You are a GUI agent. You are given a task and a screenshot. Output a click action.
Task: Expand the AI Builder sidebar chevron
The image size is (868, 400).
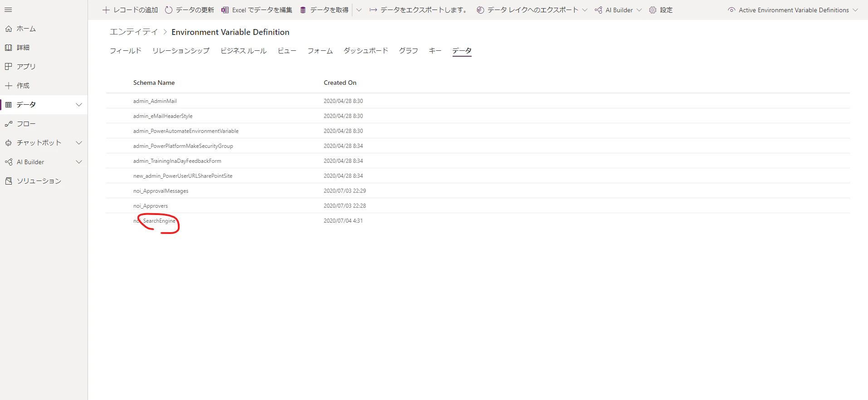[79, 162]
